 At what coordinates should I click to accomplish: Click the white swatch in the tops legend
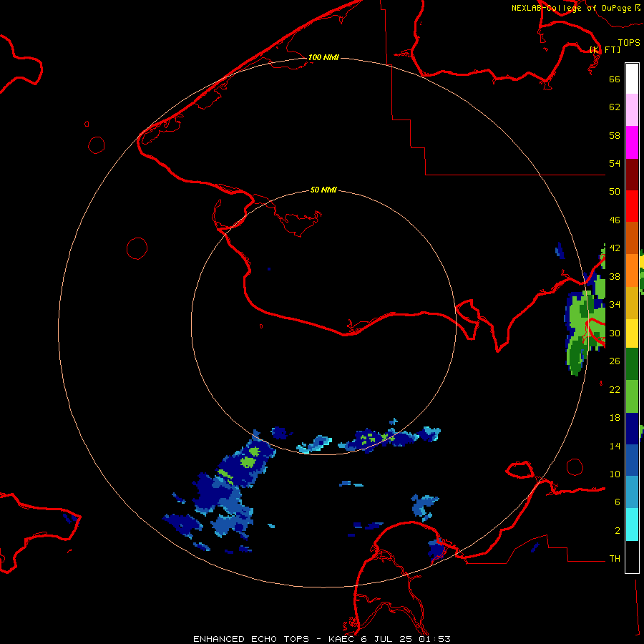[x=632, y=79]
